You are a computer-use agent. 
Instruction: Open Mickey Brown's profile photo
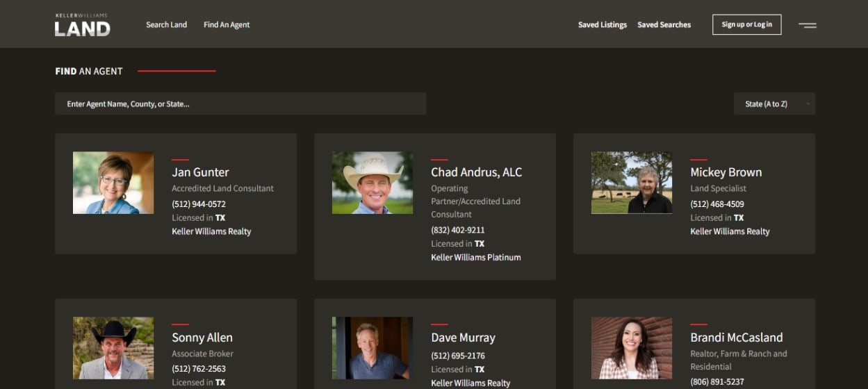[x=632, y=183]
